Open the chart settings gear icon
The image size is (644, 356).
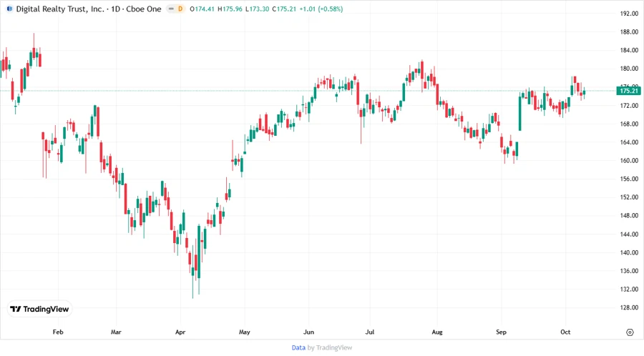pos(630,332)
